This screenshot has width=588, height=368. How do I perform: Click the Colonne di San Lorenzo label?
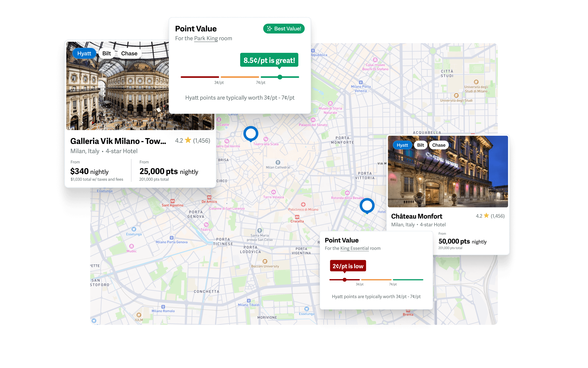(227, 209)
